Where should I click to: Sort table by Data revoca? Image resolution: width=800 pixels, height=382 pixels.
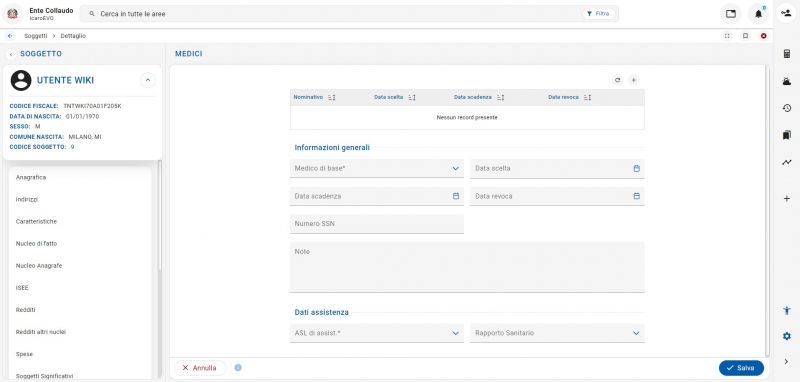588,97
